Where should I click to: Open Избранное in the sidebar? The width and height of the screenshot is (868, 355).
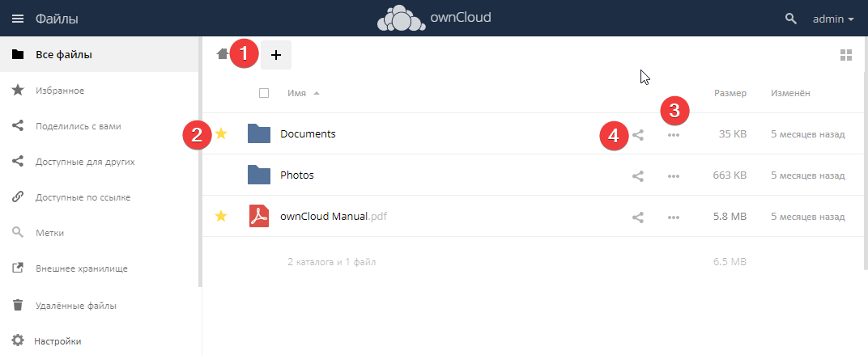coord(60,91)
